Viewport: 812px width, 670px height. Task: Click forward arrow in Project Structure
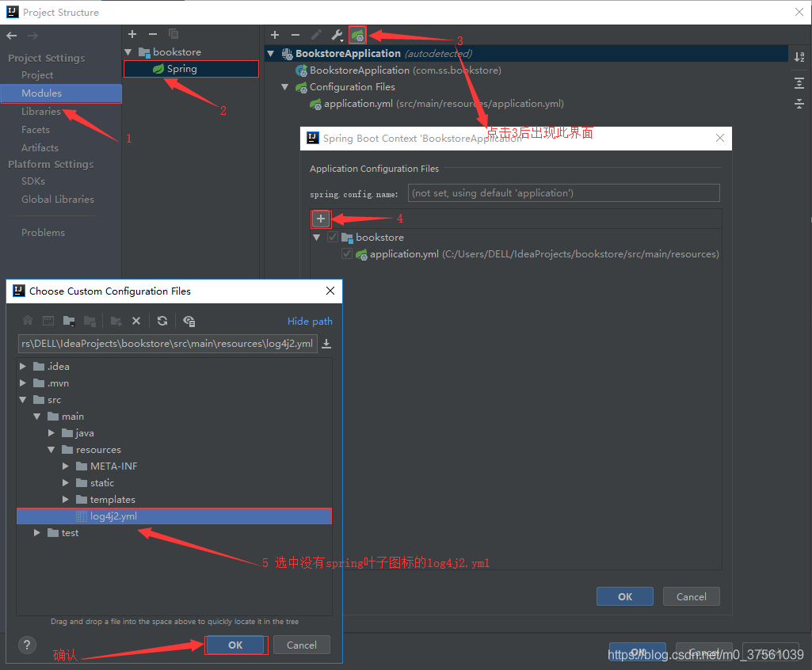coord(32,36)
